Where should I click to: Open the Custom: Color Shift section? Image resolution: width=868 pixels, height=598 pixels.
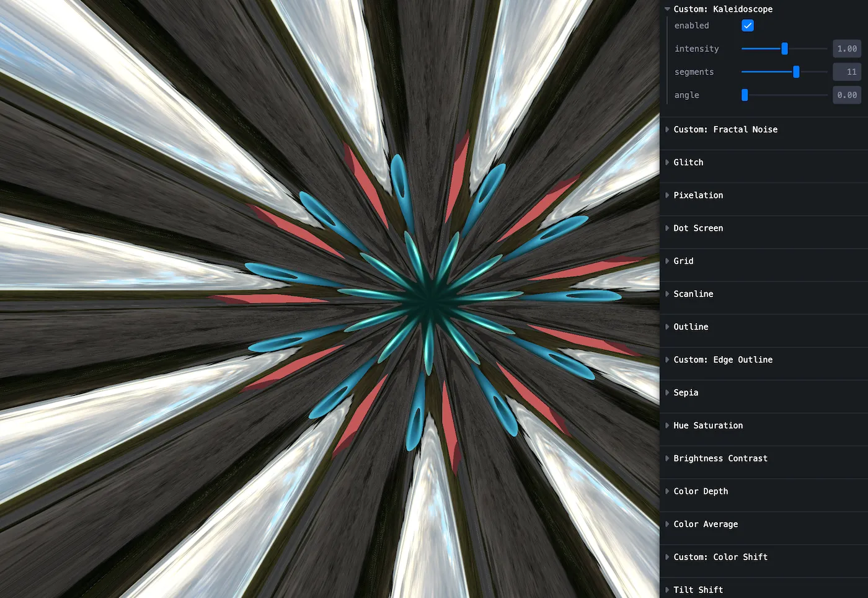pyautogui.click(x=720, y=557)
